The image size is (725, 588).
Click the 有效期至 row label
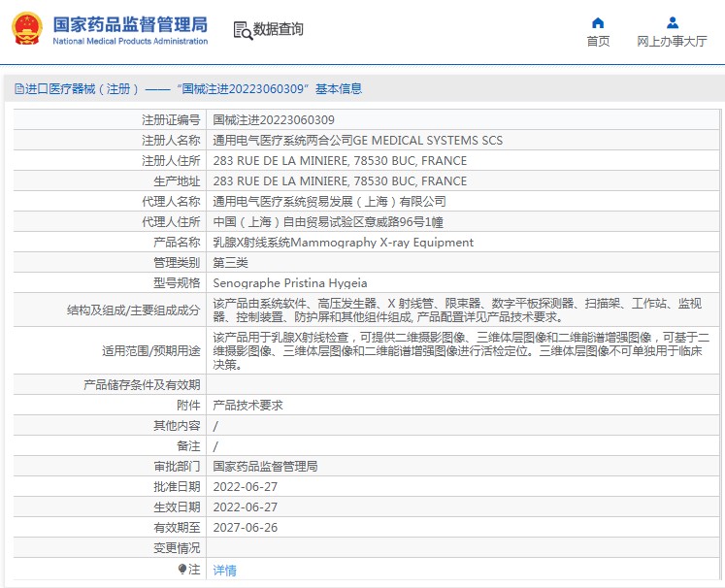click(x=177, y=528)
